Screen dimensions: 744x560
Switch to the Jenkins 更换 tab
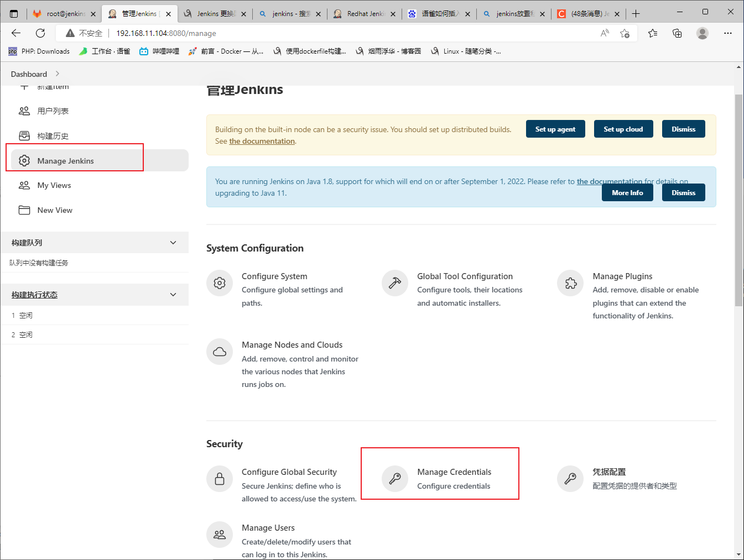tap(215, 14)
